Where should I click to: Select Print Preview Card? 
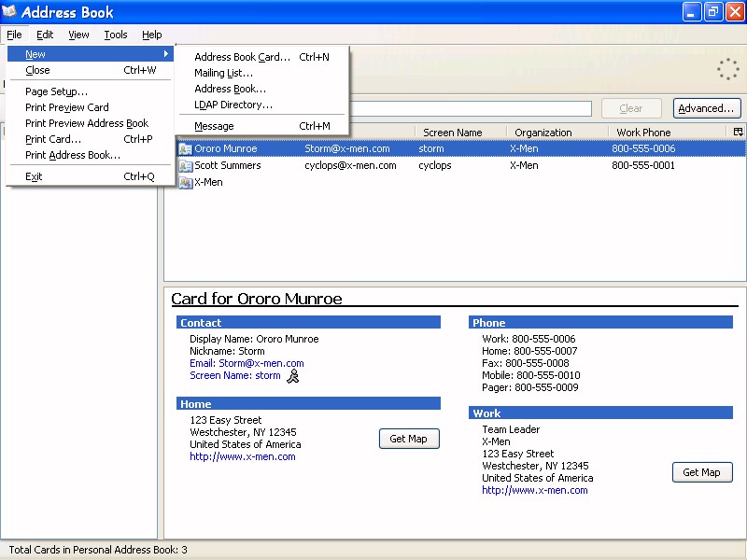click(x=91, y=107)
